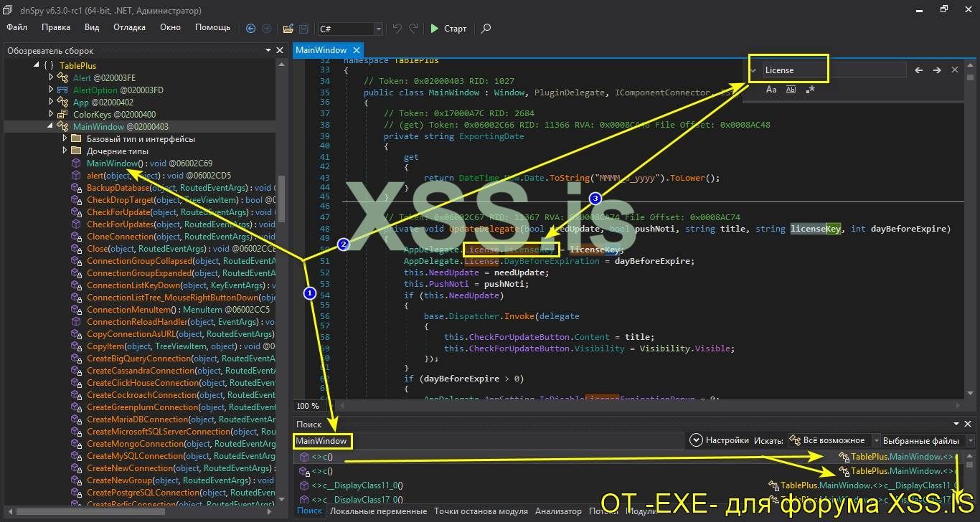Open the Правка menu
The height and width of the screenshot is (522, 980).
[56, 27]
